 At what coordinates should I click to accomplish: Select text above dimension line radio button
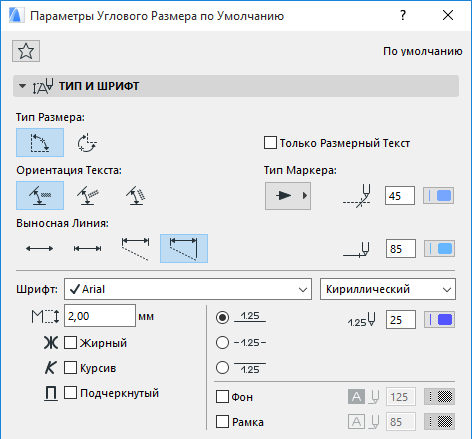pyautogui.click(x=222, y=317)
